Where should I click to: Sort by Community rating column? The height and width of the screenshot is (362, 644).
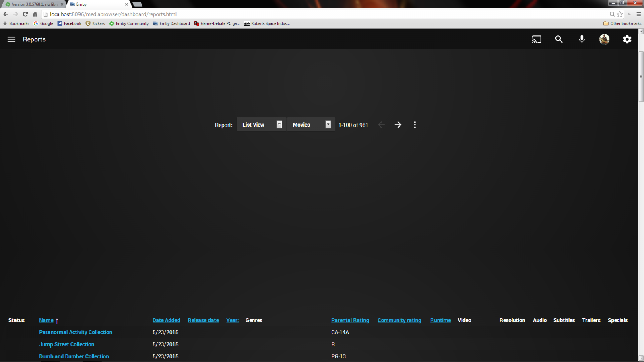click(x=399, y=320)
